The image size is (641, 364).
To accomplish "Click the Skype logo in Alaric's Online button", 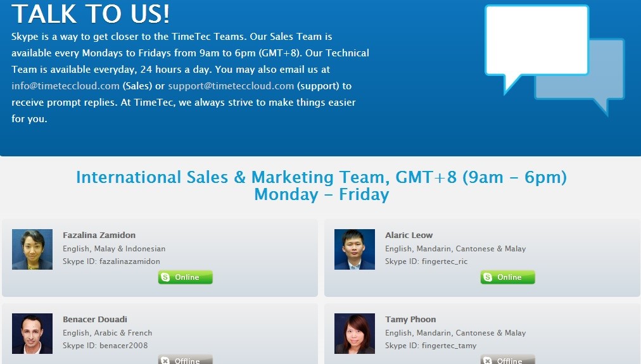I will (x=487, y=277).
